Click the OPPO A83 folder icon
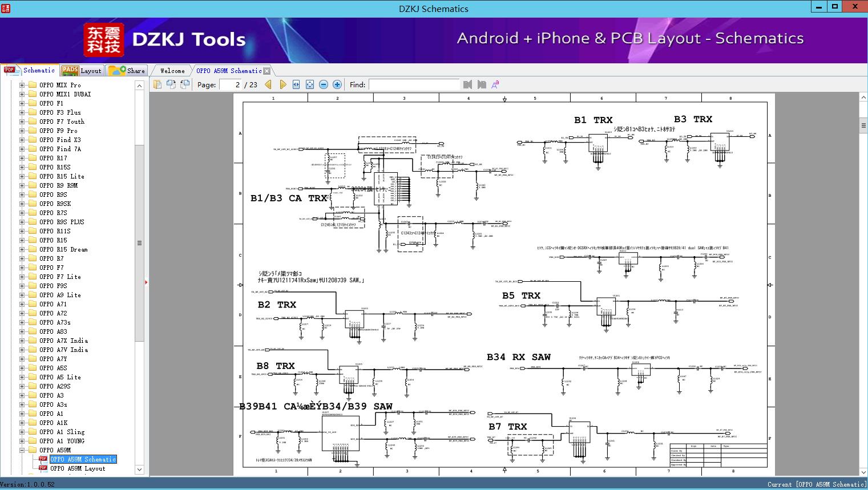This screenshot has height=490, width=868. tap(33, 331)
